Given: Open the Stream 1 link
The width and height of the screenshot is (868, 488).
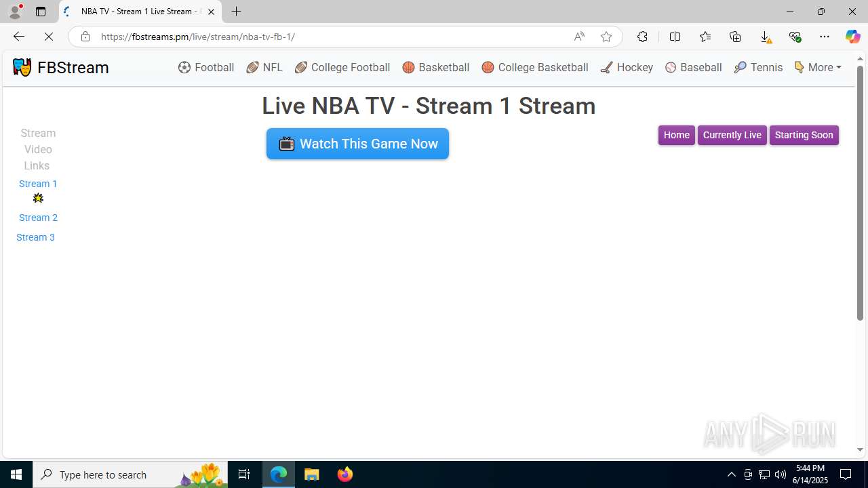Looking at the screenshot, I should click(x=38, y=184).
